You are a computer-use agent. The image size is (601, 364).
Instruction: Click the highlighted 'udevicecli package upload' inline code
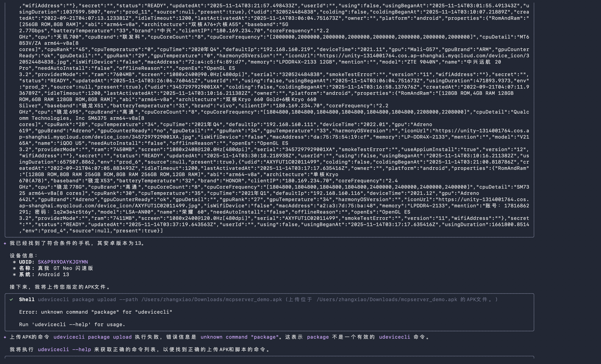pyautogui.click(x=93, y=337)
